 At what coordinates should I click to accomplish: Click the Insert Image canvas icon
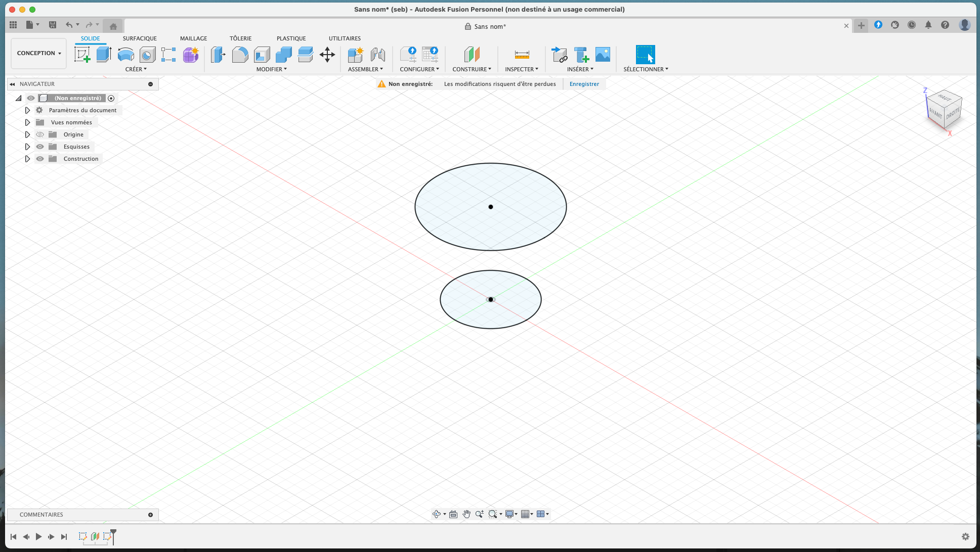(x=603, y=55)
